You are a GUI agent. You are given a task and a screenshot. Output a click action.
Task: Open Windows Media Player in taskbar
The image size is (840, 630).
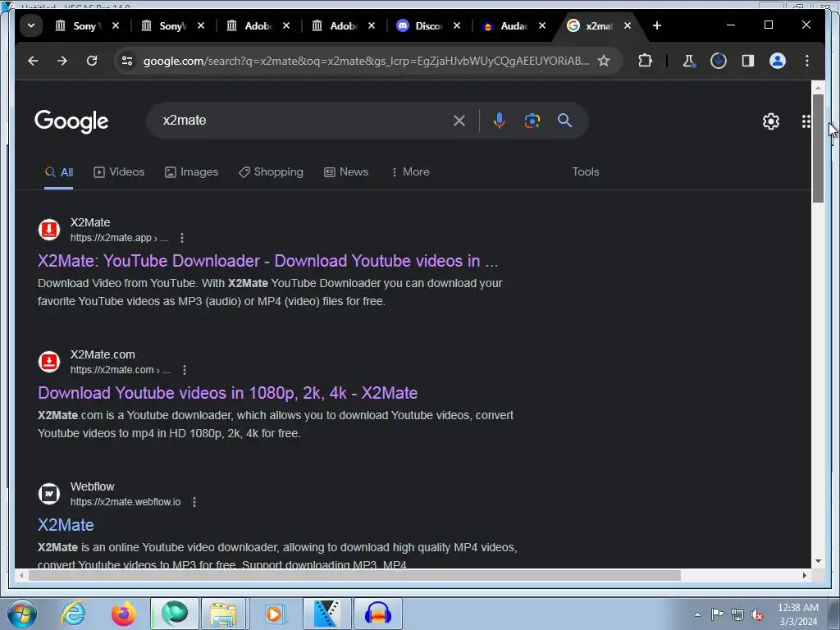[x=274, y=614]
